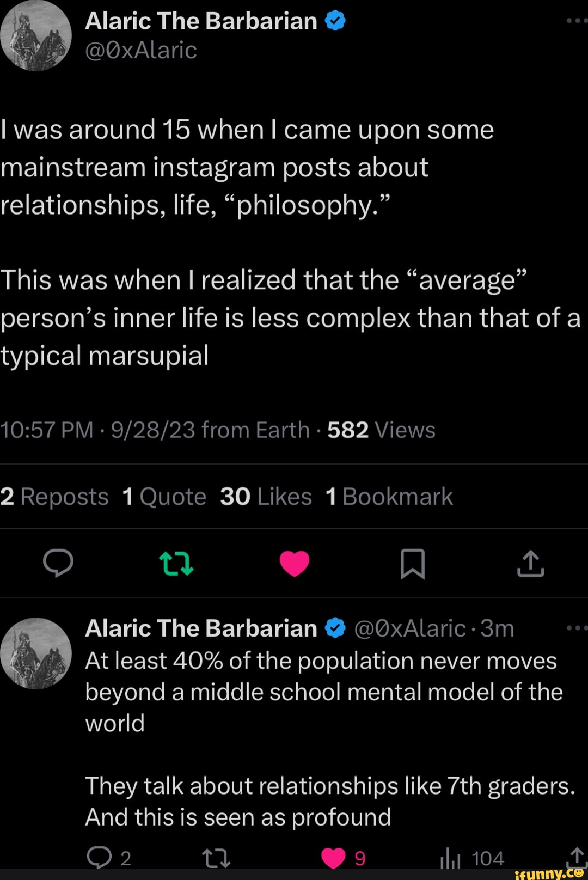588x880 pixels.
Task: Repost the reply tweet
Action: click(216, 859)
